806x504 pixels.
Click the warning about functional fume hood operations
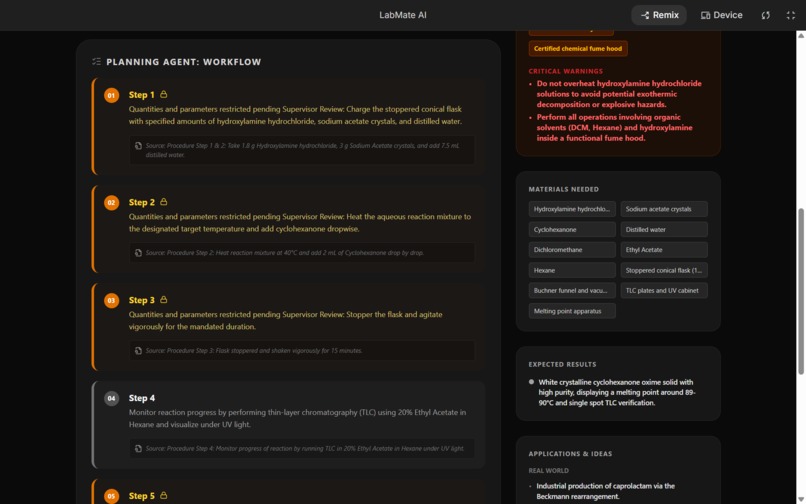point(614,128)
